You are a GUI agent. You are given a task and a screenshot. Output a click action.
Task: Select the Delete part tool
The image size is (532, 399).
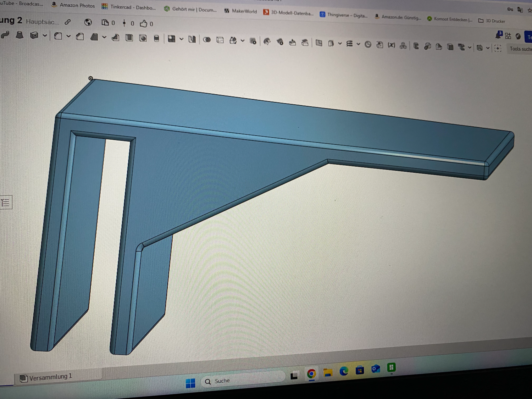pos(253,41)
